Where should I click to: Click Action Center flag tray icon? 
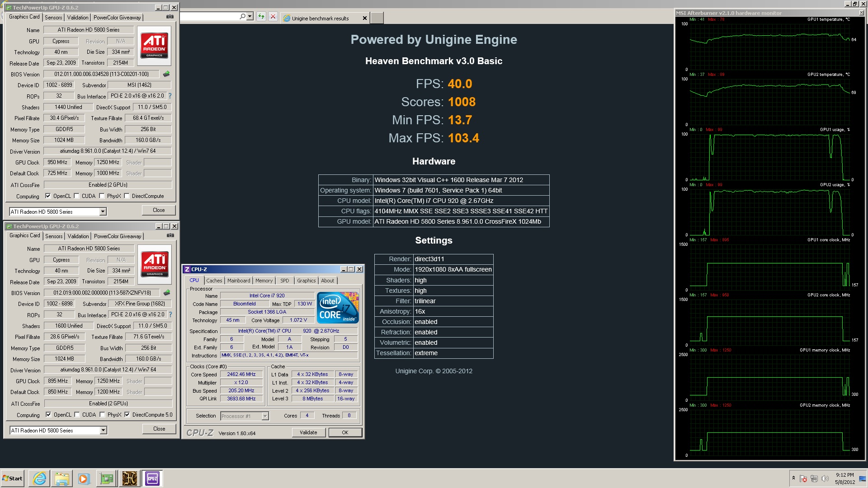click(803, 479)
